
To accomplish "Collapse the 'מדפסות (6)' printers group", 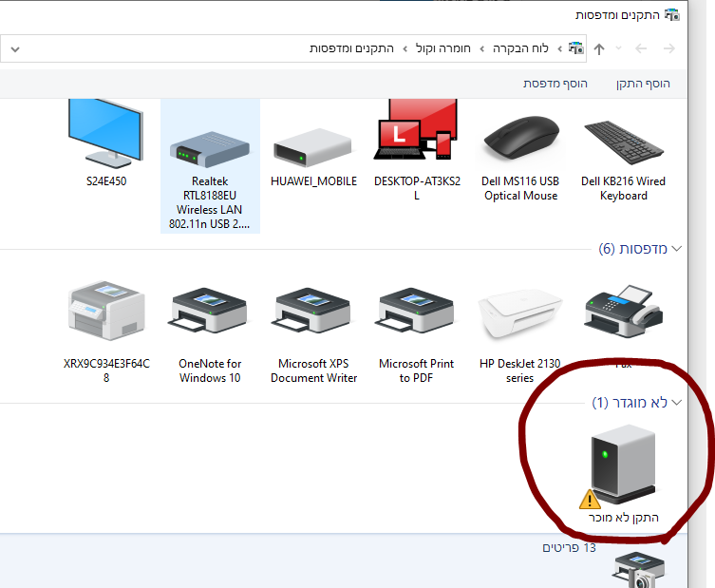I will [x=677, y=249].
